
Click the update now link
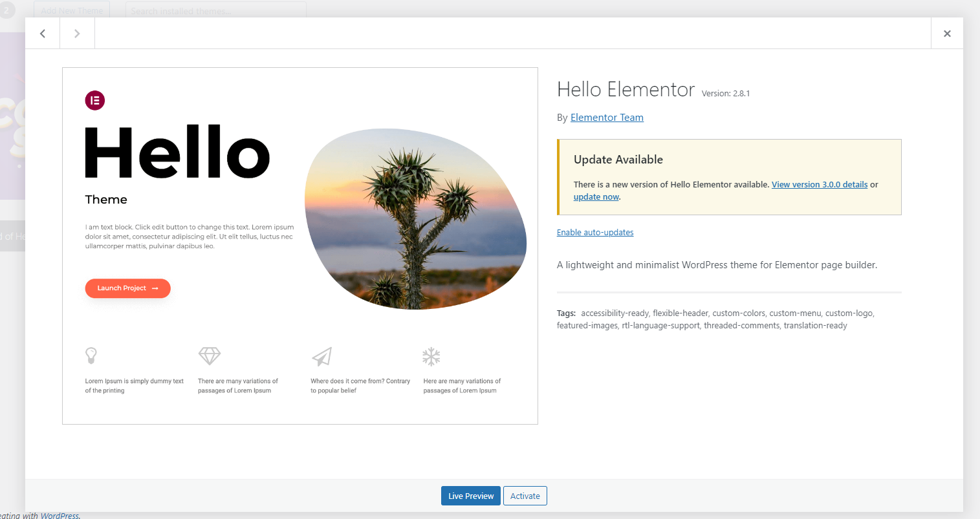[x=596, y=197]
